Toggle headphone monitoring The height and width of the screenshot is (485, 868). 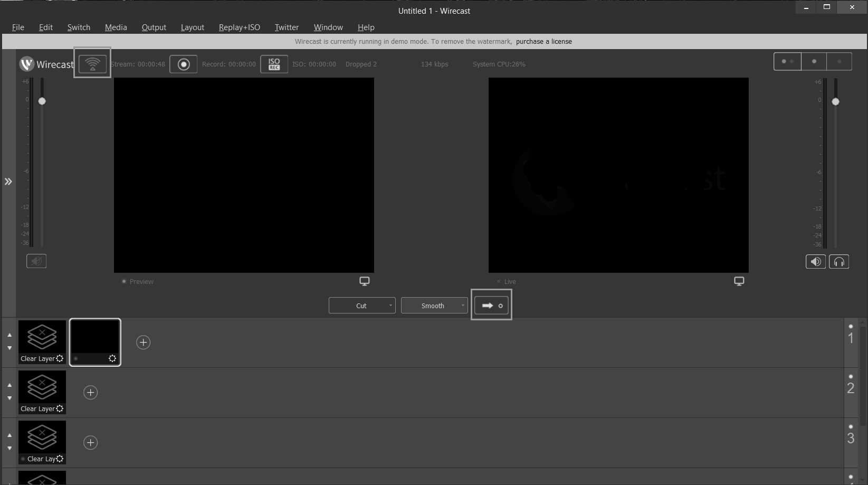839,261
